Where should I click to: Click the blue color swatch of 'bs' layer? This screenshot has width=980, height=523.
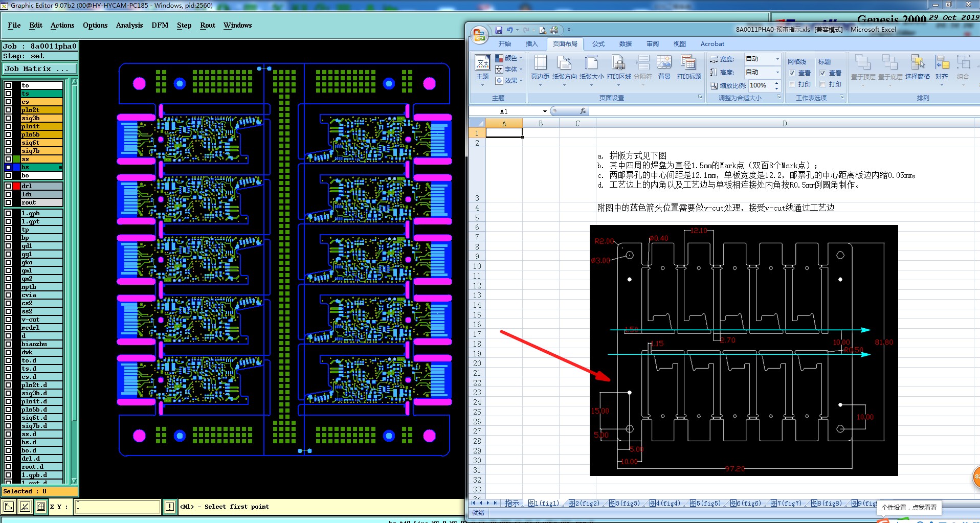click(16, 167)
